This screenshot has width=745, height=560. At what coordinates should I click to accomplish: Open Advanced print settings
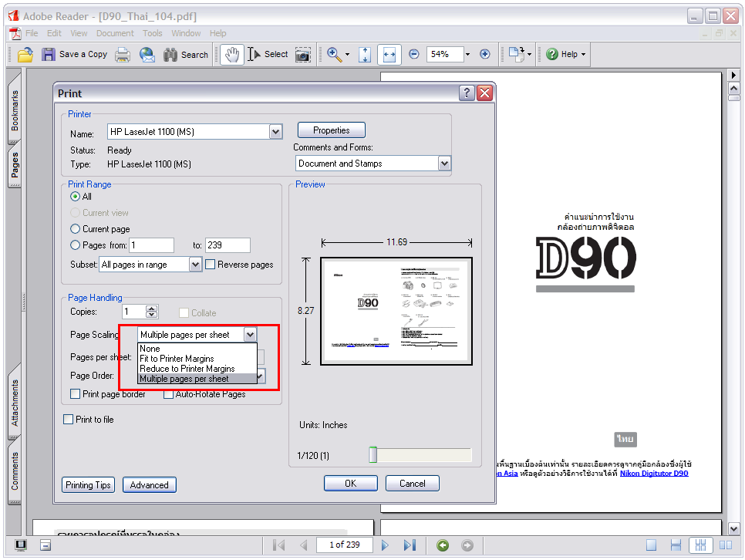click(x=149, y=485)
